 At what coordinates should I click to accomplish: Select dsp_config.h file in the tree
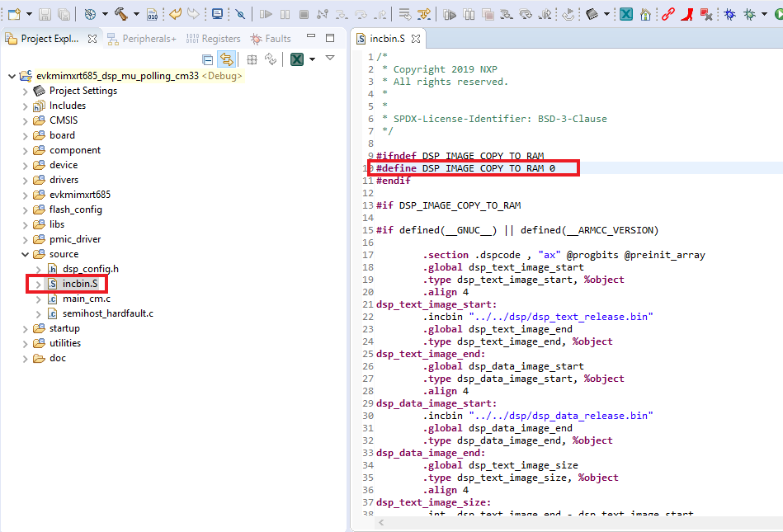pyautogui.click(x=90, y=269)
